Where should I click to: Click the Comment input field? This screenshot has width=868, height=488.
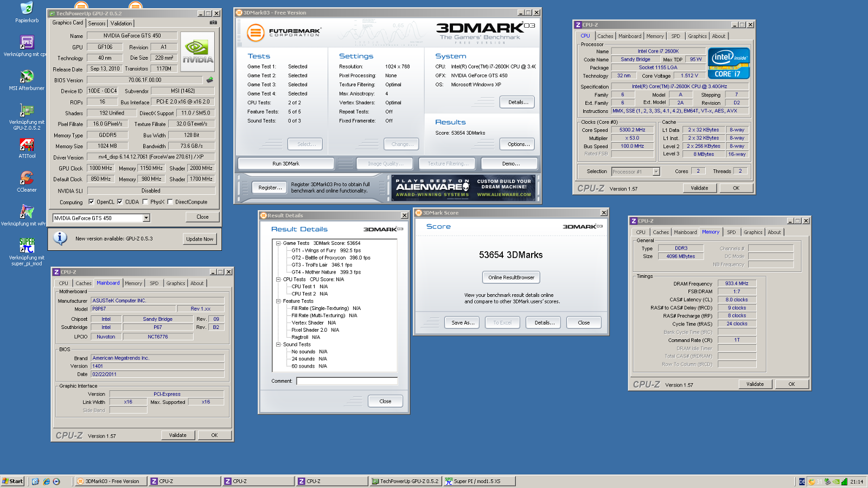coord(347,381)
